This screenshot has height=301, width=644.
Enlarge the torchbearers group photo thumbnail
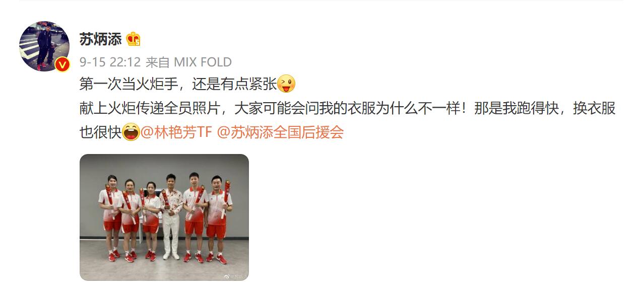pyautogui.click(x=164, y=217)
